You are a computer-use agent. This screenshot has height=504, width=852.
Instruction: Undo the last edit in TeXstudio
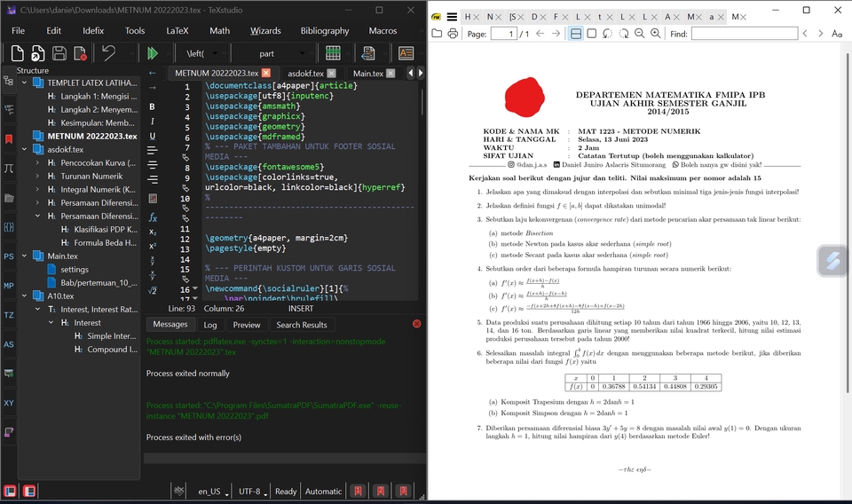[x=108, y=53]
